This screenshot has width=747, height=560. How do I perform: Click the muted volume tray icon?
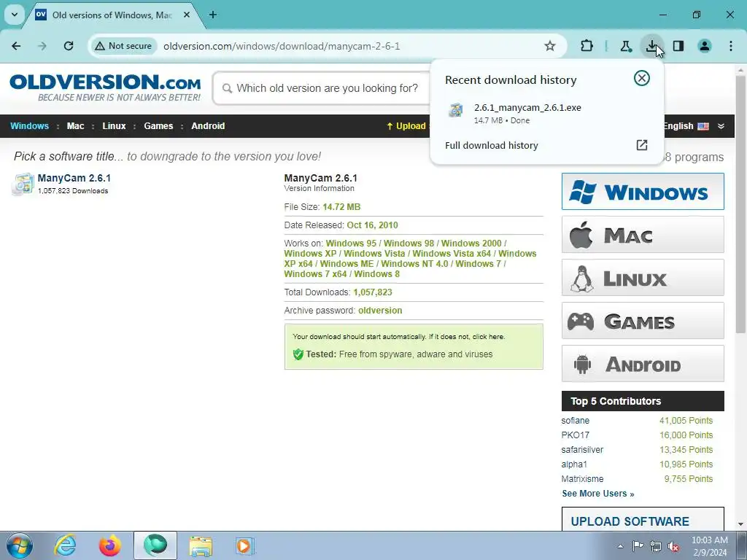(x=673, y=546)
